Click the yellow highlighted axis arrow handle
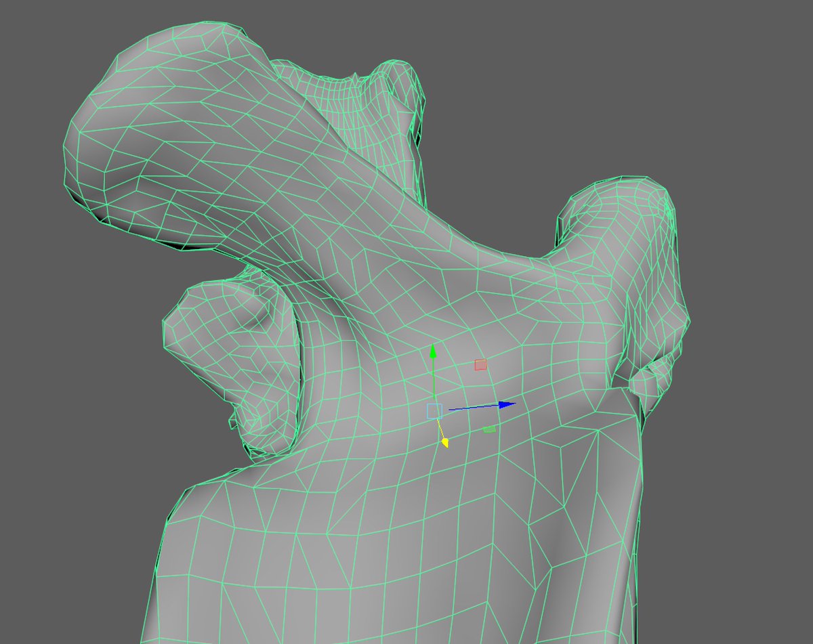813x644 pixels. [x=444, y=442]
